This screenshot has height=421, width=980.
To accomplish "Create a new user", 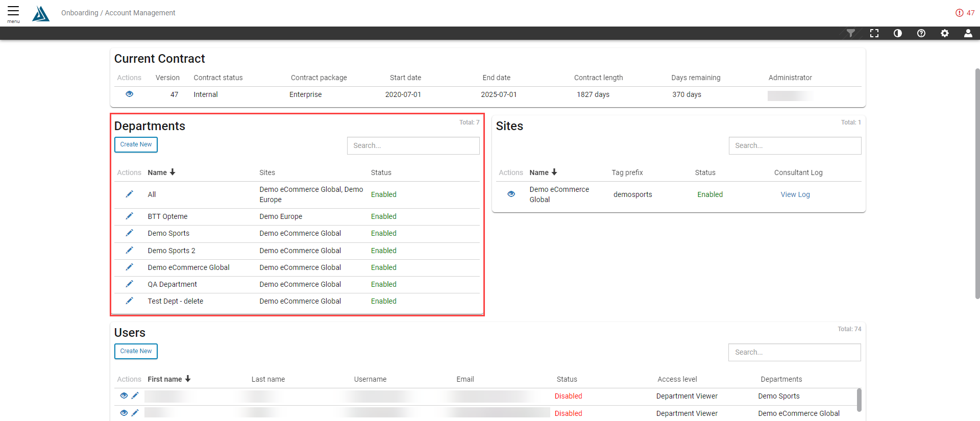I will click(136, 351).
